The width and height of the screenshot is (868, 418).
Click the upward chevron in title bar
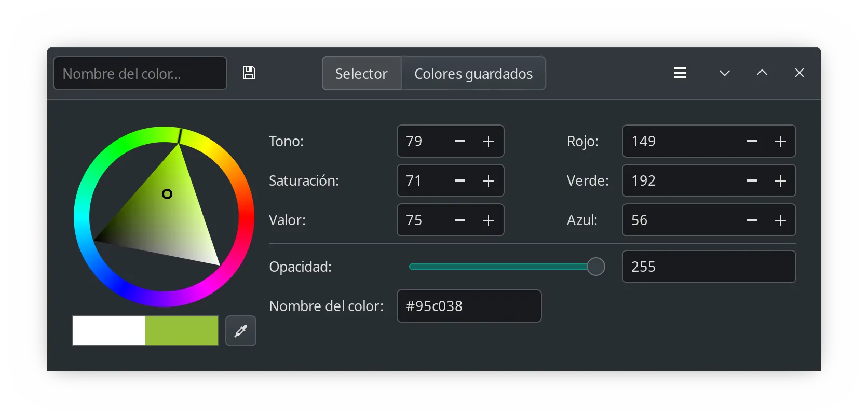[762, 73]
